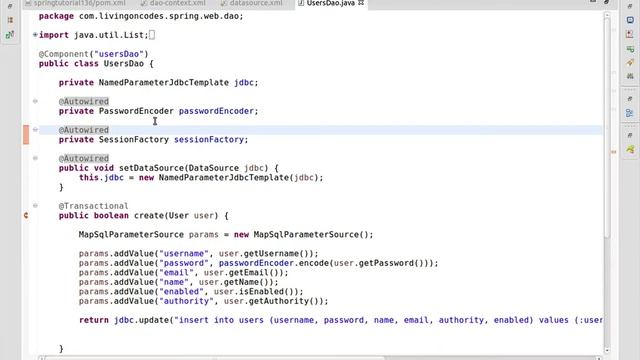Click the this.jdbc assignment line
640x360 pixels.
201,178
